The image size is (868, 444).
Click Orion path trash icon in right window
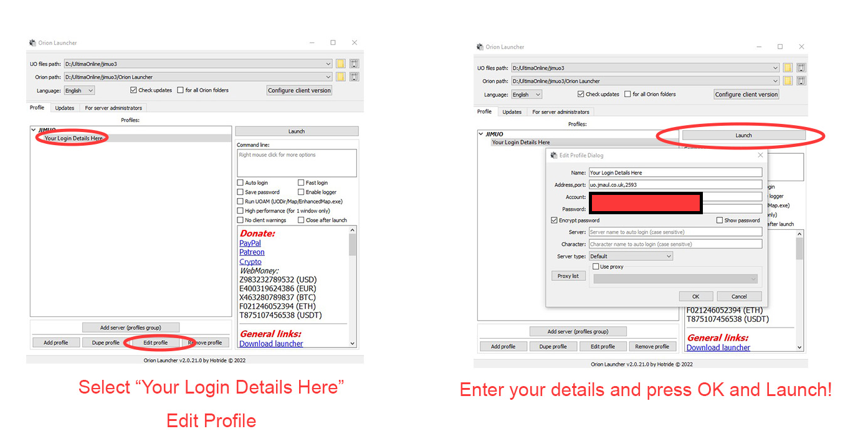tap(801, 81)
